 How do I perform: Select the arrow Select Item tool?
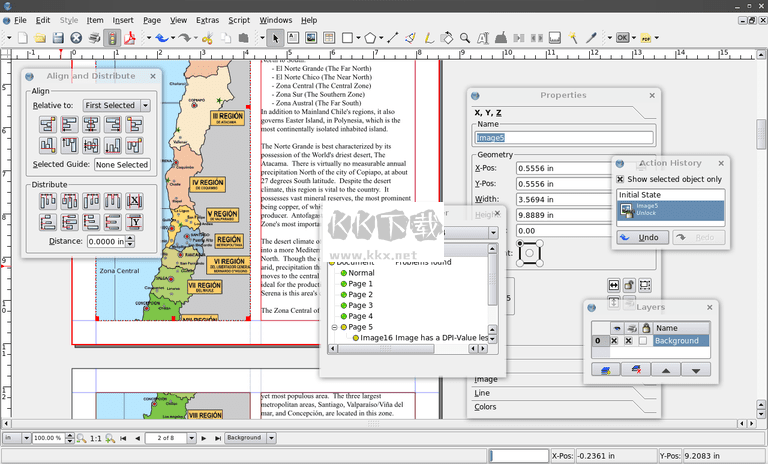coord(276,38)
